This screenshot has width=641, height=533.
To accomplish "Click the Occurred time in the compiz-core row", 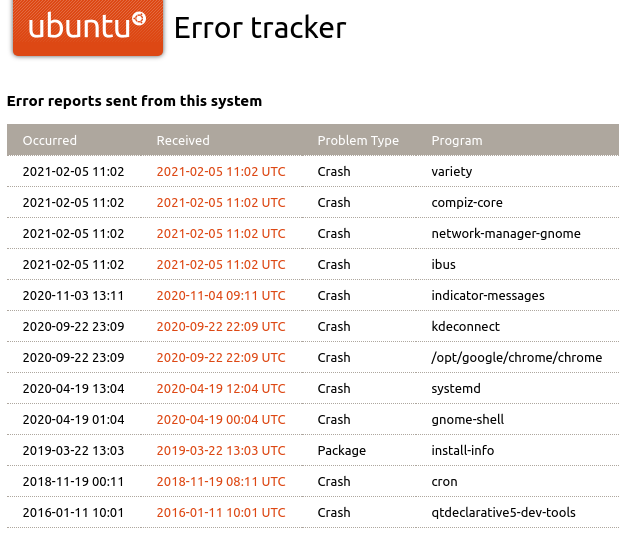I will [x=73, y=202].
